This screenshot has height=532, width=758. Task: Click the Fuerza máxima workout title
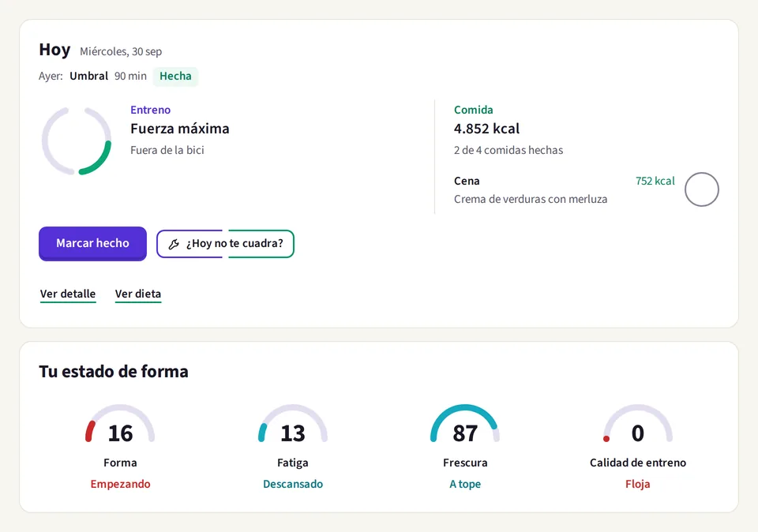point(180,129)
